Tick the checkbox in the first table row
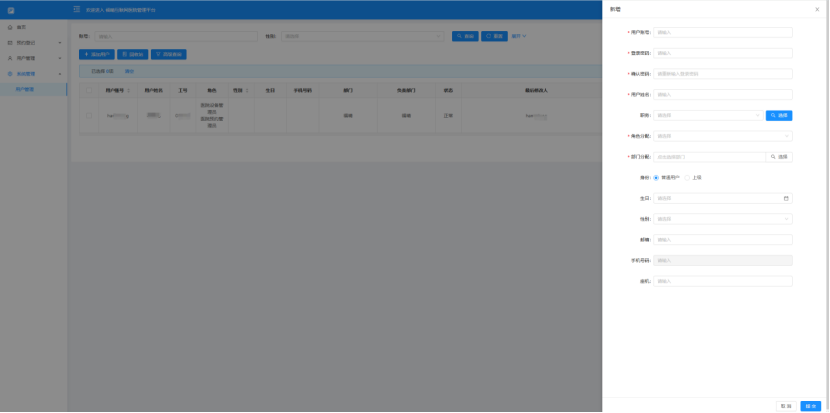Viewport: 830px width, 413px height. [x=85, y=116]
